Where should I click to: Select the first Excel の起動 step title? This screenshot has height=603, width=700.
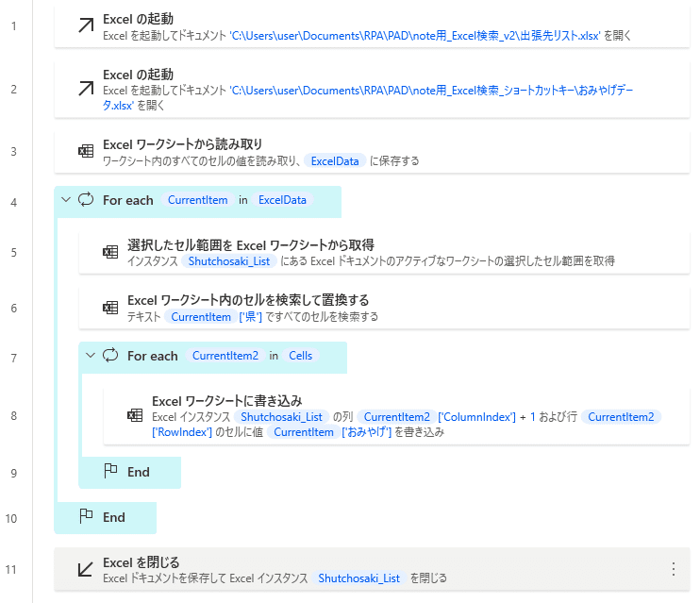[138, 19]
